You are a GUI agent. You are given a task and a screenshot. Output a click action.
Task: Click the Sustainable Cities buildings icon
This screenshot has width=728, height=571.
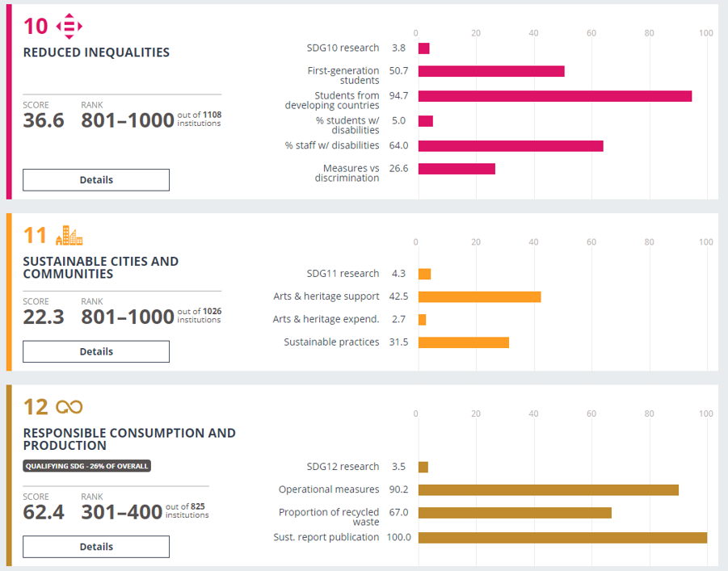69,236
